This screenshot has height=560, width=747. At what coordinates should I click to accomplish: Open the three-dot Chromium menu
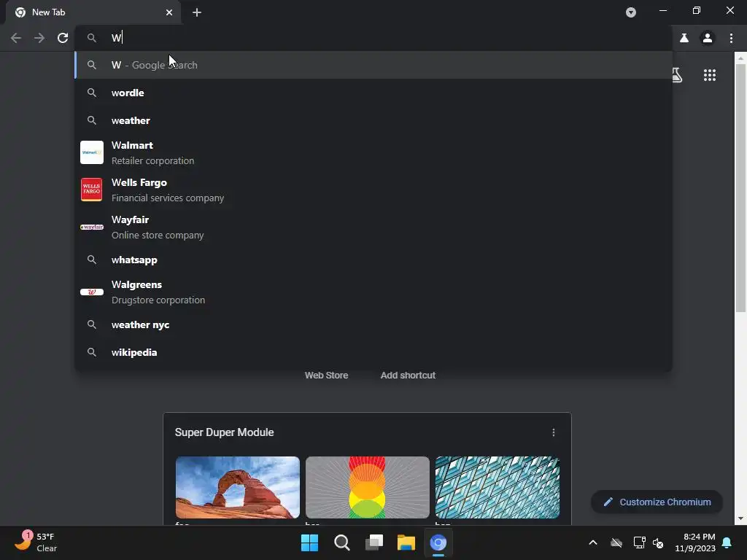click(x=731, y=38)
